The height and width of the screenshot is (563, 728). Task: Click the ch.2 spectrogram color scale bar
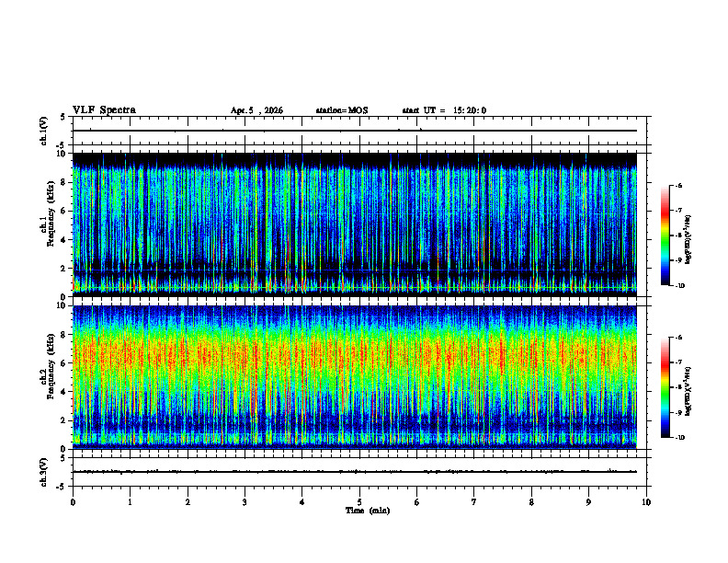(x=665, y=387)
